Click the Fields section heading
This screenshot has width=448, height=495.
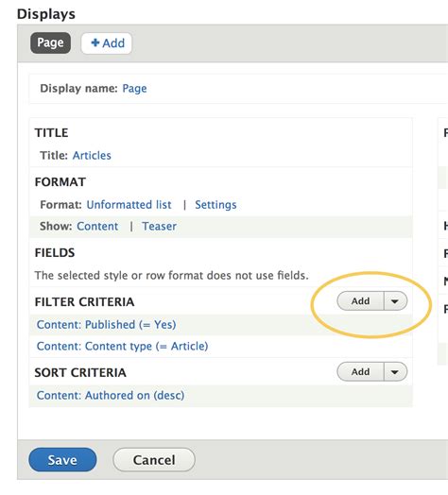pos(55,253)
